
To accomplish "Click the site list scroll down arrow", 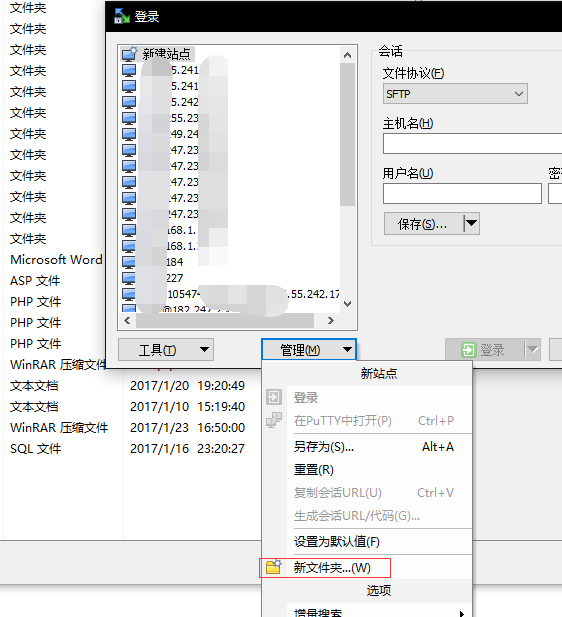I will click(348, 304).
